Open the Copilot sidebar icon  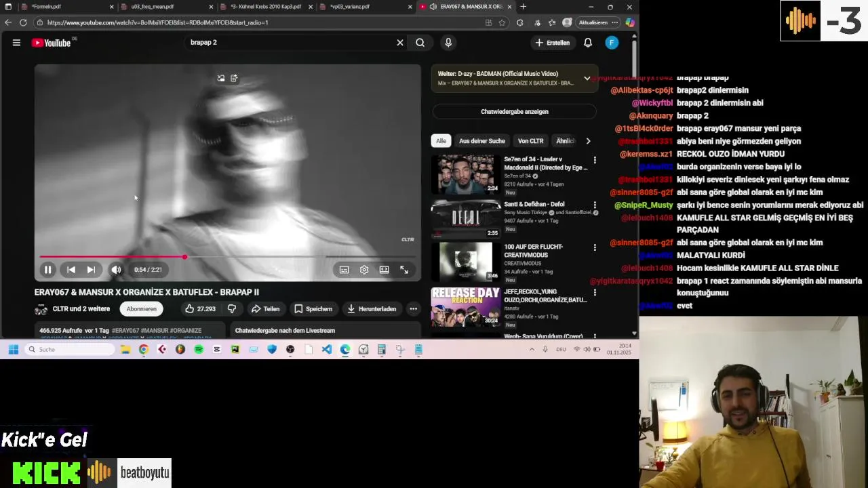coord(630,22)
